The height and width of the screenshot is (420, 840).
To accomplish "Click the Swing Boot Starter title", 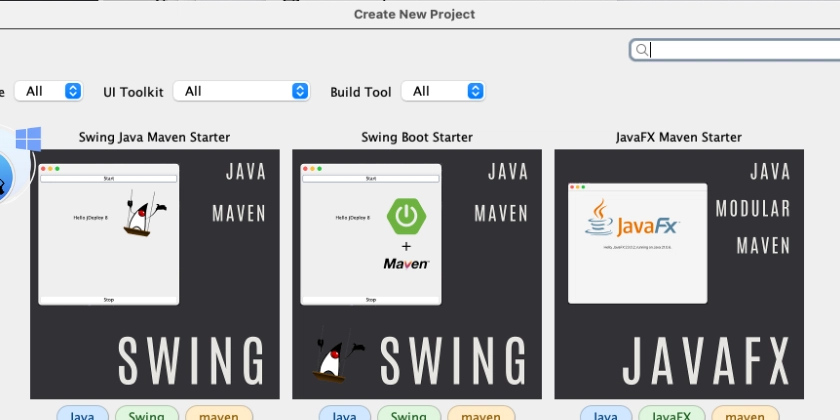I will coord(417,137).
